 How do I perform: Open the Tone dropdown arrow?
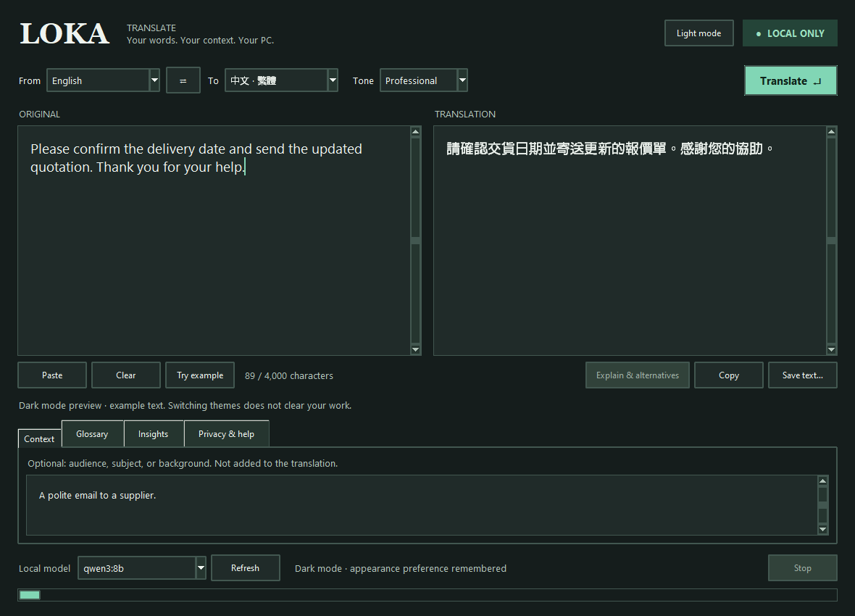coord(462,80)
